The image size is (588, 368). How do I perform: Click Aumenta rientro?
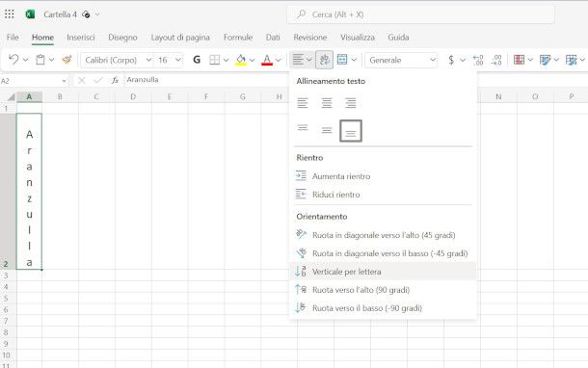383,176
